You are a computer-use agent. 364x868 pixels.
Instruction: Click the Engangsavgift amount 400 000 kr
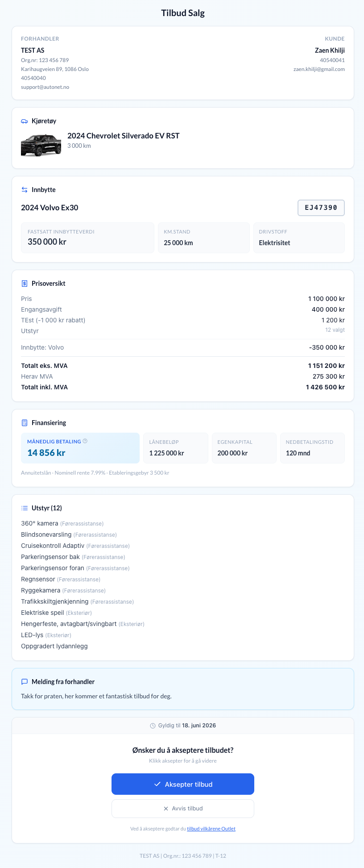[328, 309]
